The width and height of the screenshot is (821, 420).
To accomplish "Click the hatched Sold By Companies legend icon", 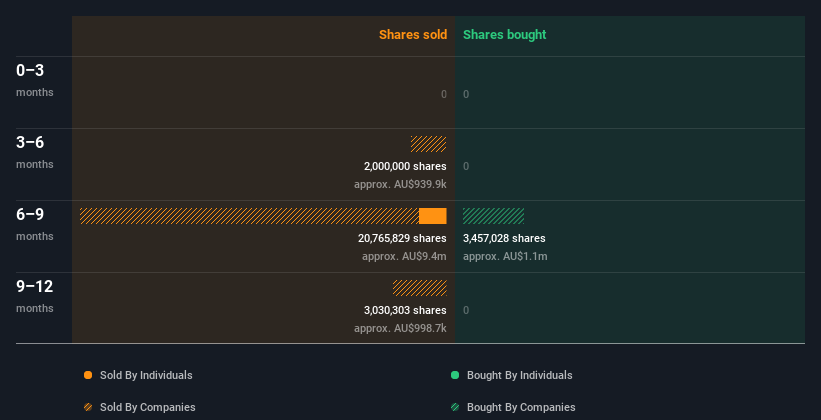I will (x=88, y=407).
